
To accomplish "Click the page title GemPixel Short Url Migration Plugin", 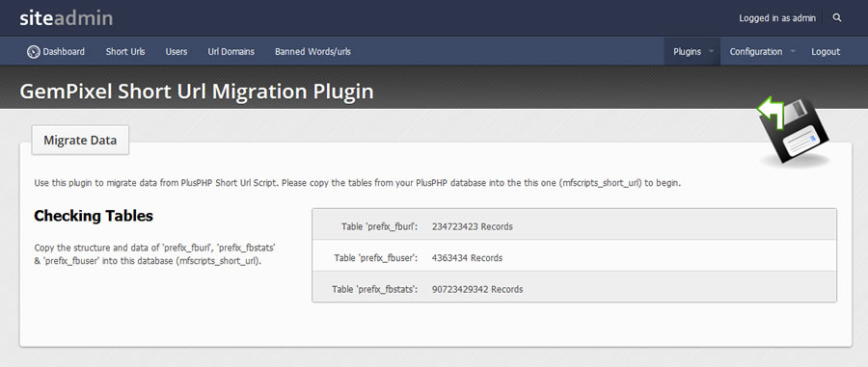I will (197, 92).
